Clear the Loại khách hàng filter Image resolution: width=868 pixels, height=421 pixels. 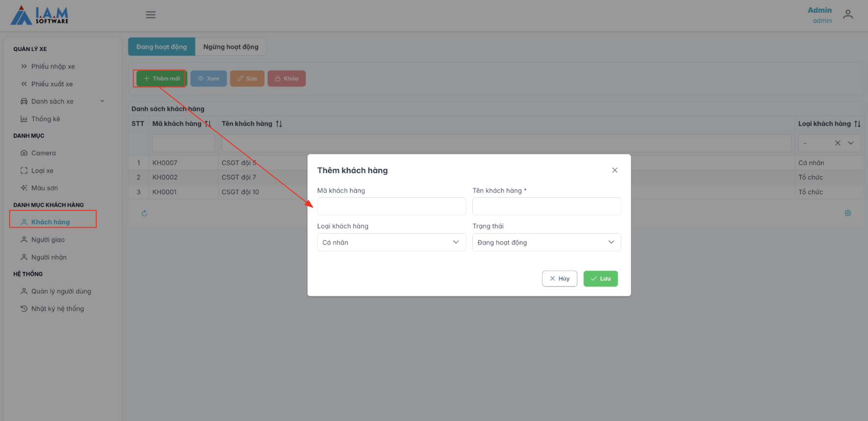coord(838,143)
